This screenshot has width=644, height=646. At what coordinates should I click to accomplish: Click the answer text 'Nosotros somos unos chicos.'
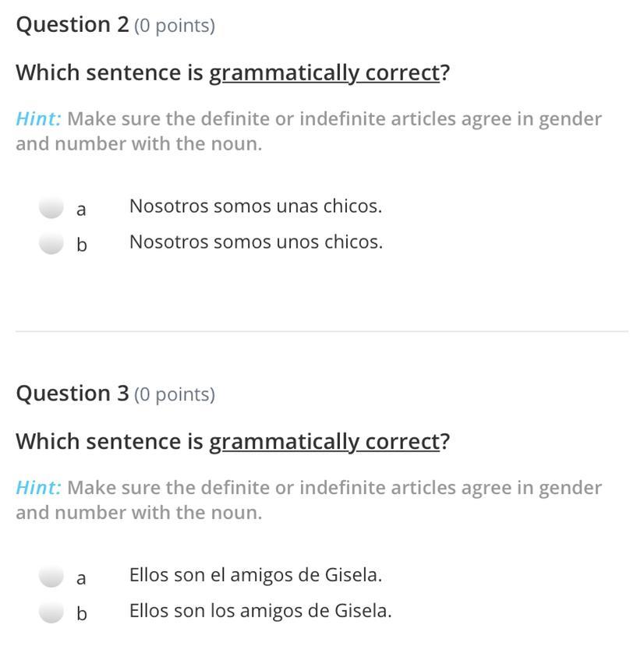coord(256,242)
